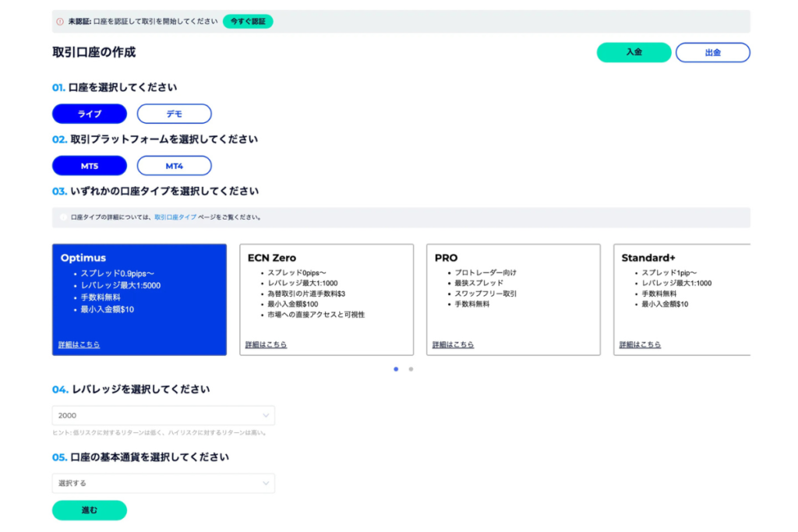Viewport: 798px width, 532px height.
Task: Click the 進む proceed button
Action: (89, 510)
